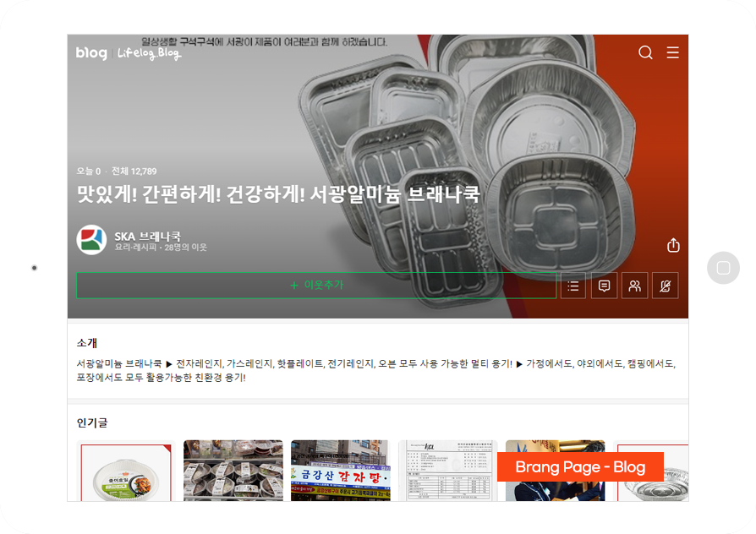Open the SKA 브래나쿡 blogger name
Image resolution: width=756 pixels, height=534 pixels.
(147, 236)
